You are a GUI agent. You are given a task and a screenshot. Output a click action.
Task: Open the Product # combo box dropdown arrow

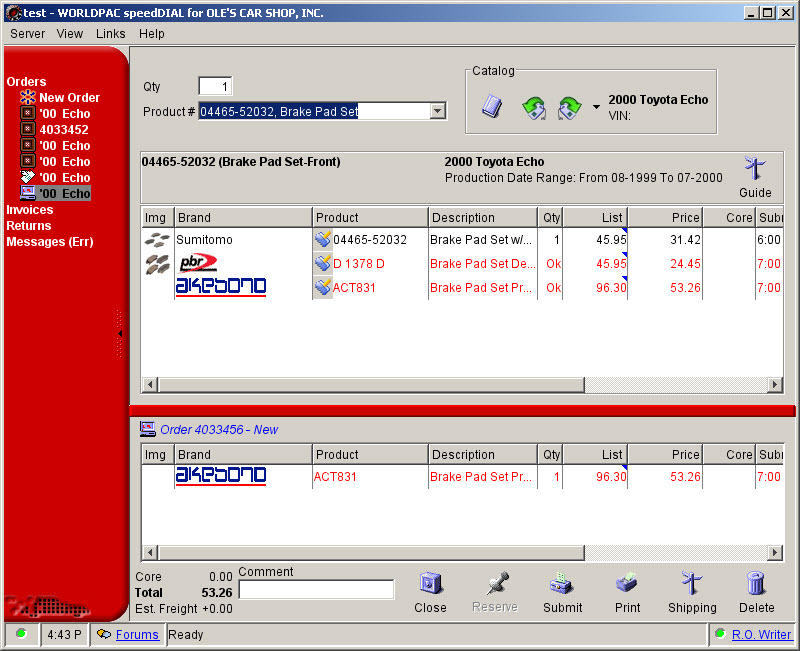[x=438, y=111]
